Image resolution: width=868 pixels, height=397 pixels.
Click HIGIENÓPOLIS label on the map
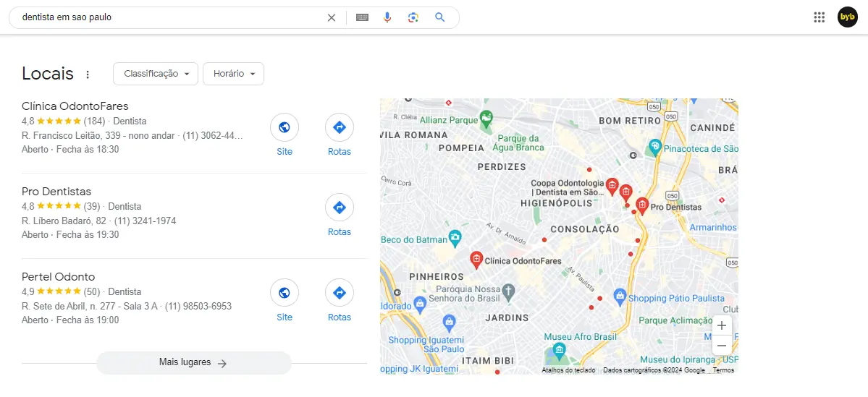pos(557,203)
